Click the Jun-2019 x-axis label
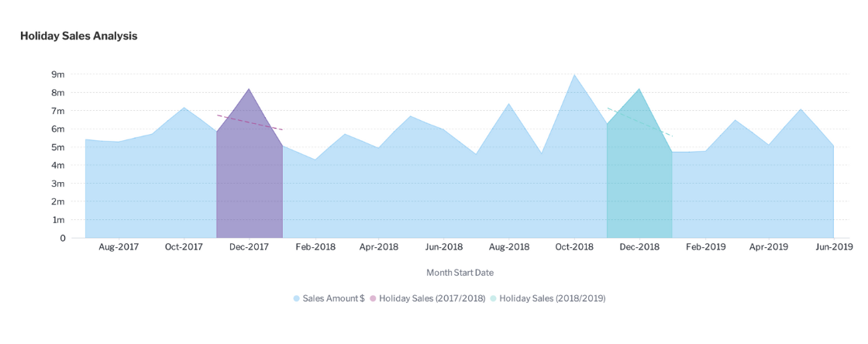 coord(834,246)
